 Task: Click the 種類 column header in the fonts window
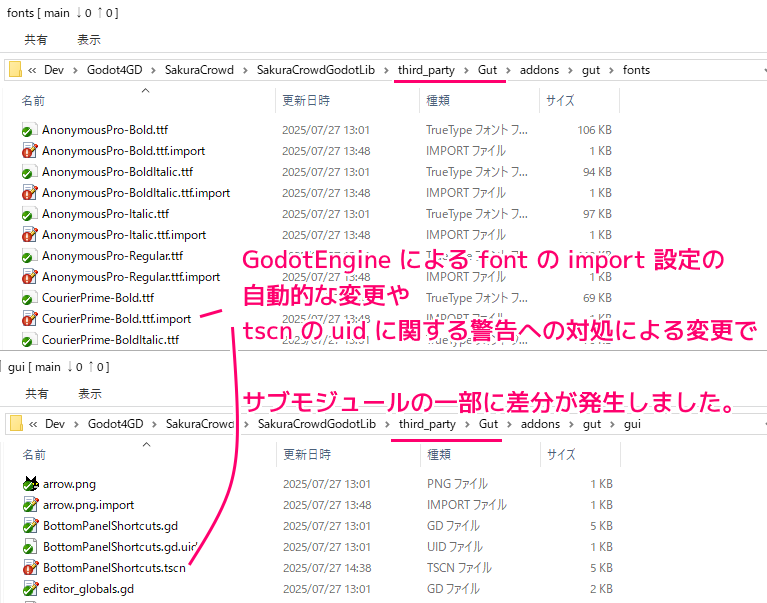coord(438,101)
